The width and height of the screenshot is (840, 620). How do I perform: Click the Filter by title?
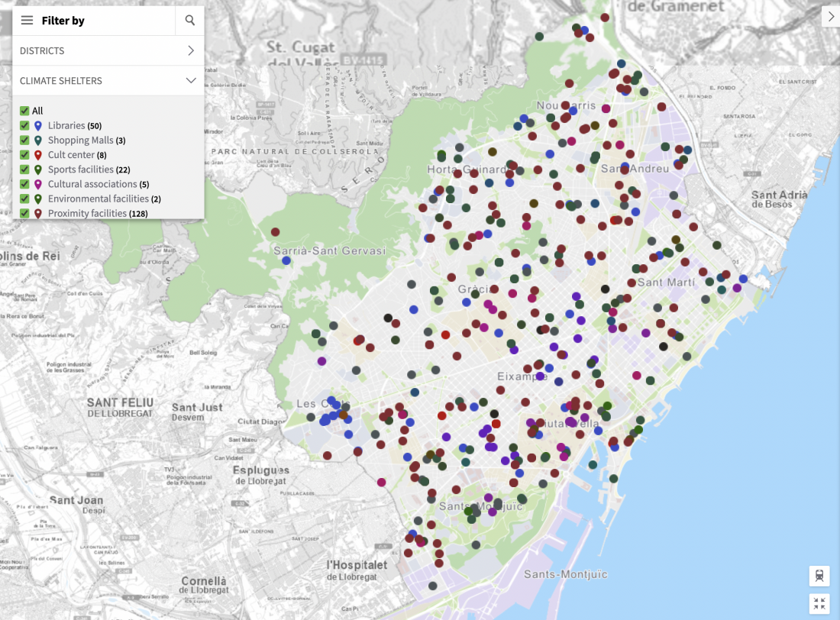pyautogui.click(x=63, y=21)
